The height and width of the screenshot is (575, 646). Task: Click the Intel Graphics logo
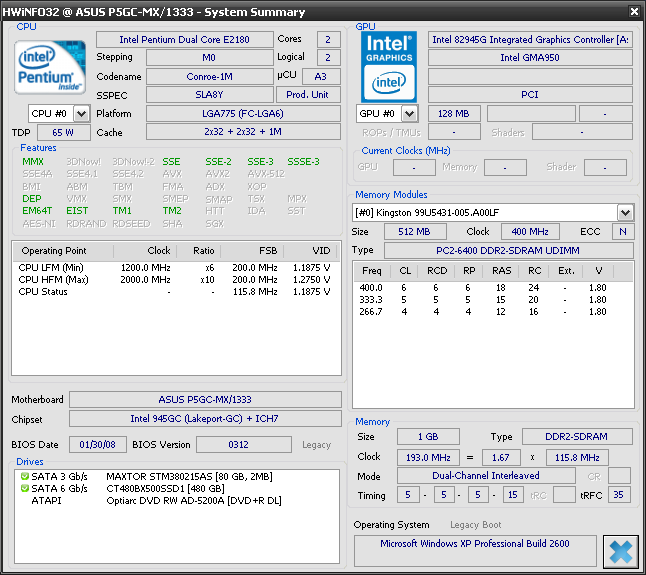pyautogui.click(x=389, y=65)
